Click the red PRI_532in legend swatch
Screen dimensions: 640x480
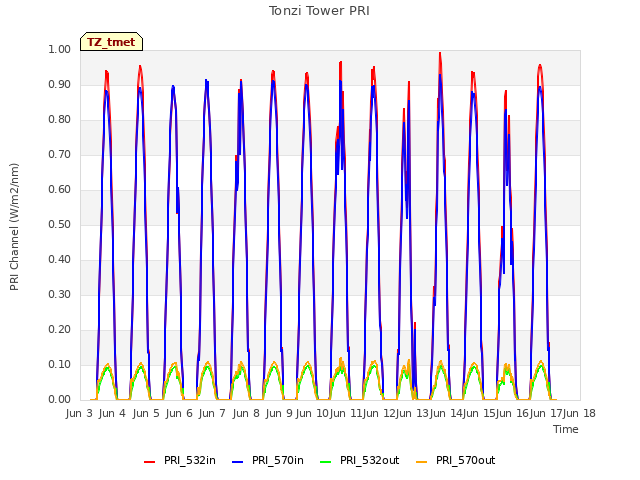pos(149,462)
